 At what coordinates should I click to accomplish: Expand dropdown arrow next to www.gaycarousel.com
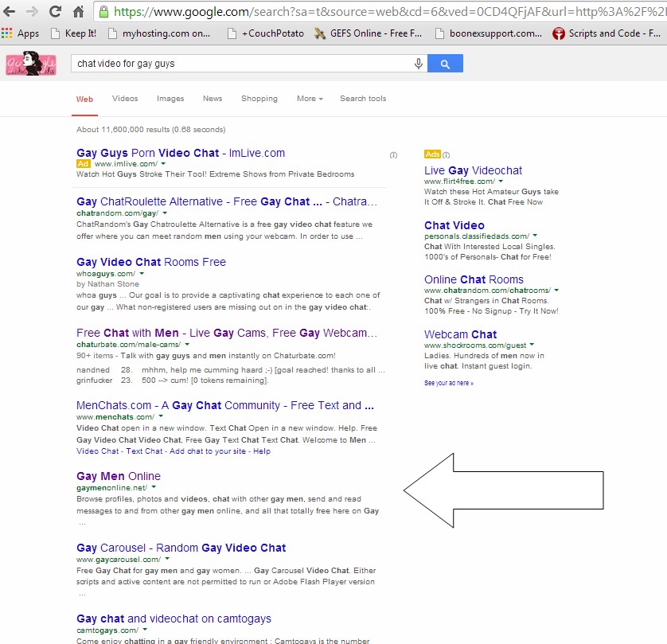point(167,559)
